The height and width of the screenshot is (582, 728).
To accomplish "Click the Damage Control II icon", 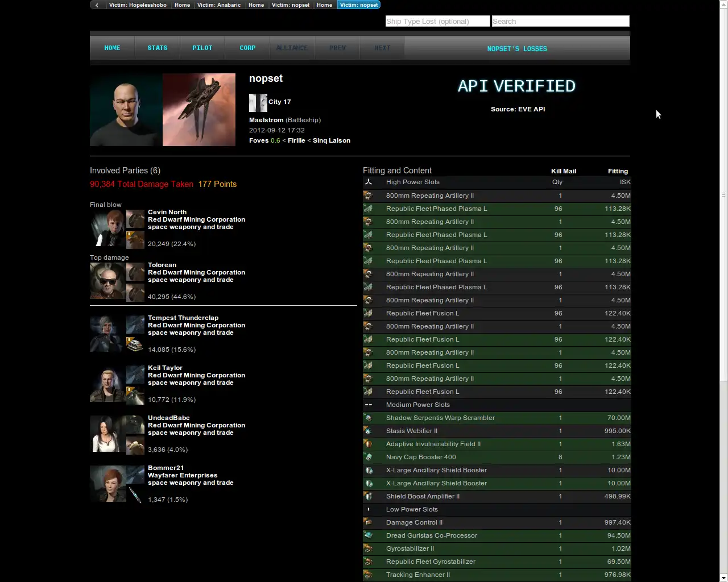I will (x=369, y=523).
